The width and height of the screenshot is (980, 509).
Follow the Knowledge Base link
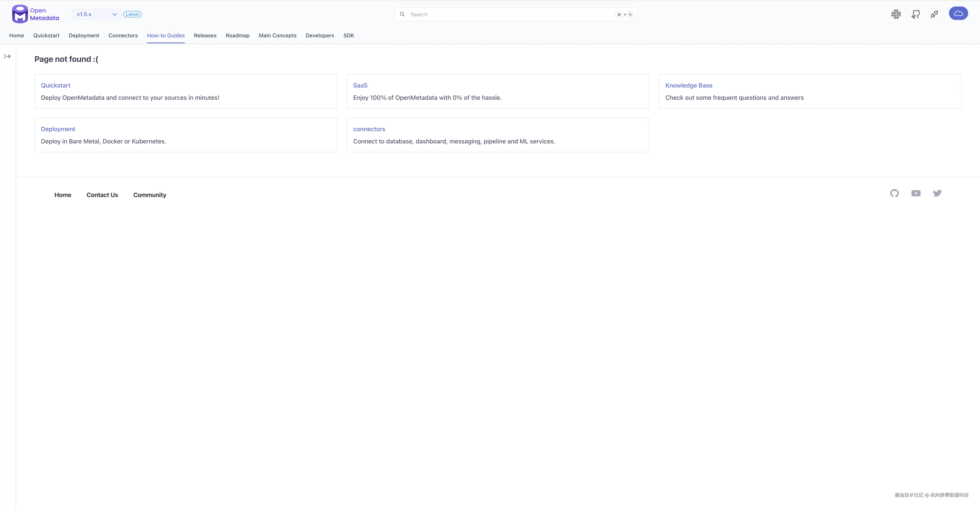click(x=689, y=85)
